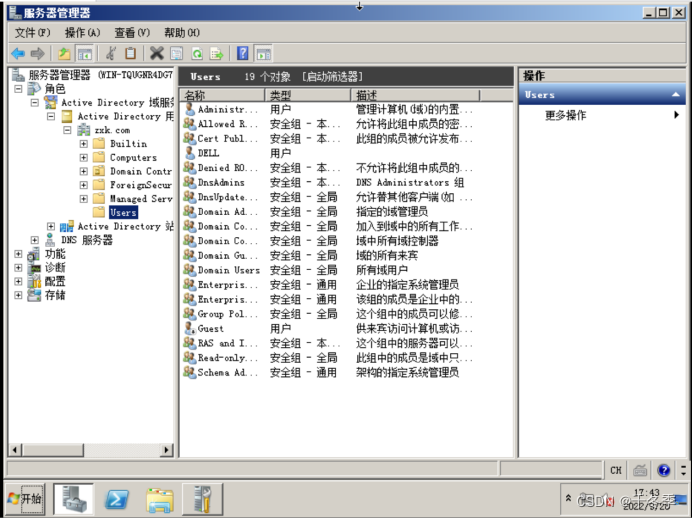Click the Start (开始) button
Viewport: 692px width, 519px height.
tap(25, 499)
